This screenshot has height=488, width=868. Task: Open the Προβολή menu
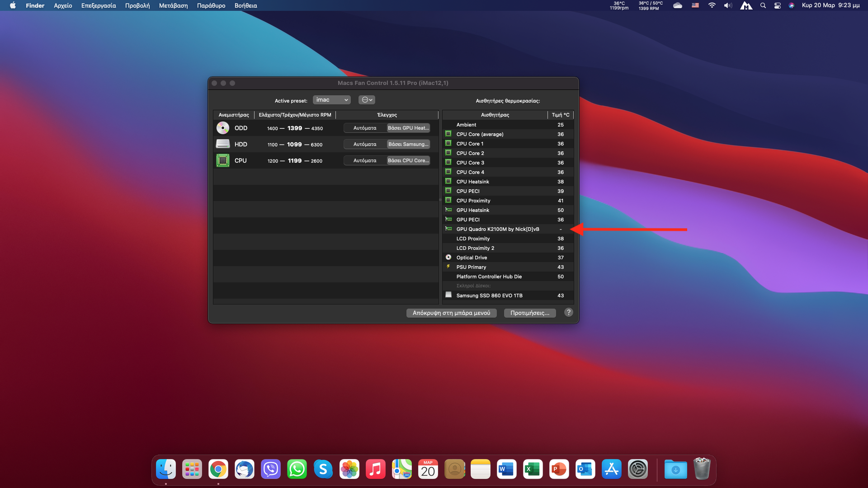(x=137, y=5)
